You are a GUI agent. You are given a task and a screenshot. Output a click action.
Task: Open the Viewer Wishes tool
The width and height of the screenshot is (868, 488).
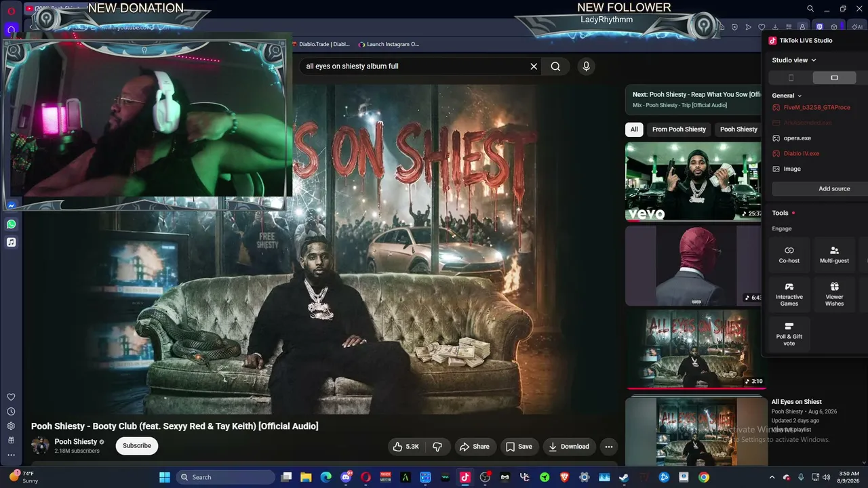[834, 294]
